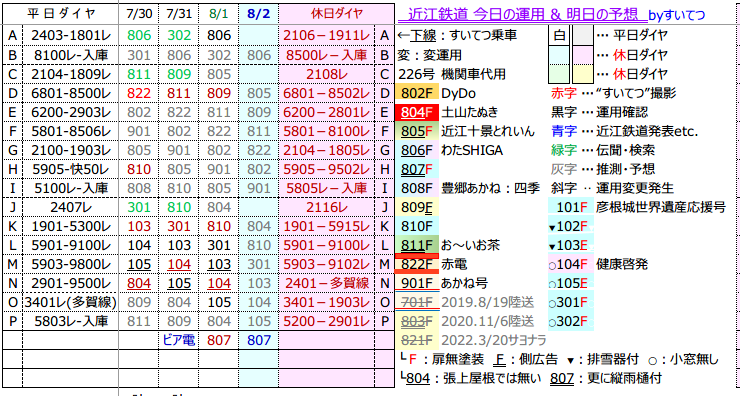Click cell 5803レ-入庫 in row P
The image size is (740, 396).
(71, 321)
